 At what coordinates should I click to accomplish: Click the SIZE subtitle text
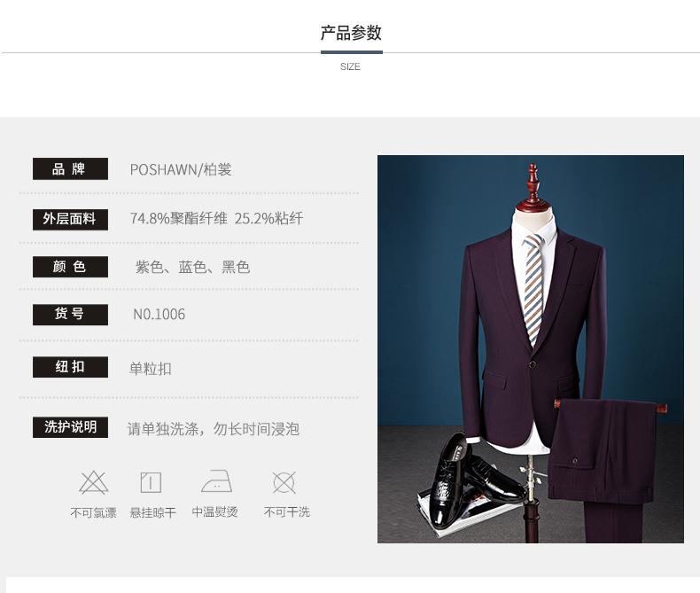point(350,66)
